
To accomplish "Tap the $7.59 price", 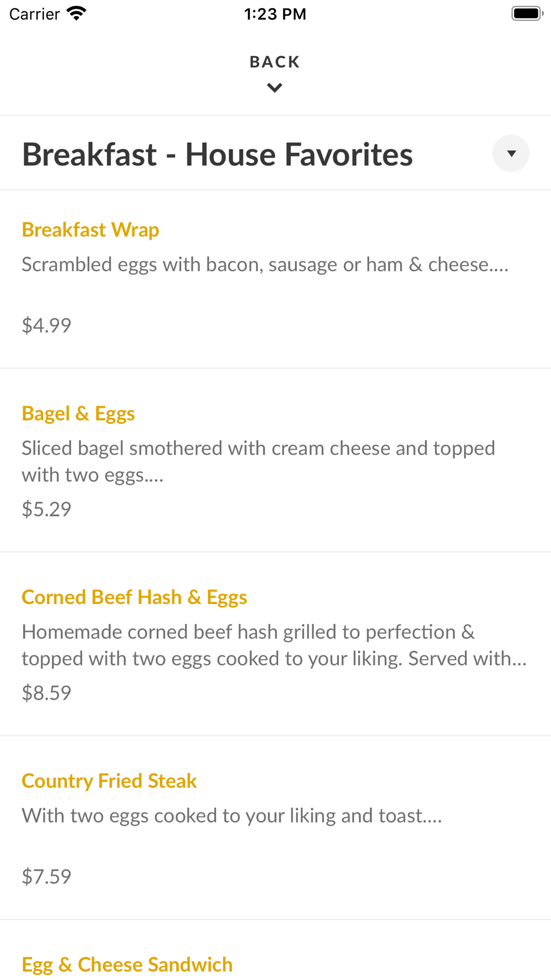I will [46, 876].
